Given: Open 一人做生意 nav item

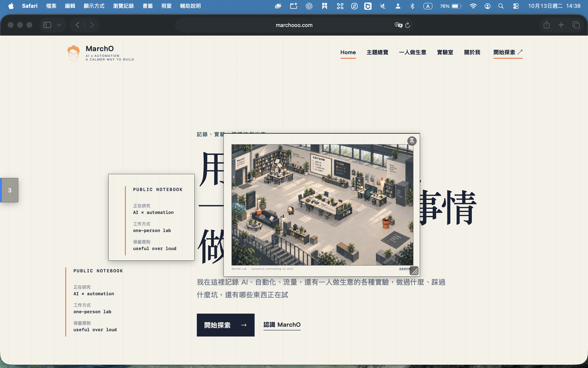Looking at the screenshot, I should tap(413, 52).
